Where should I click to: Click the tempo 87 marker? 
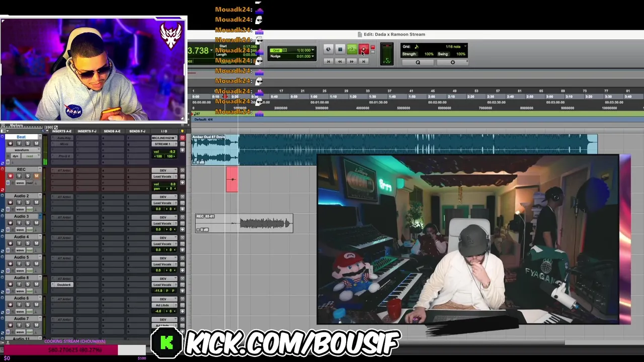pos(197,114)
